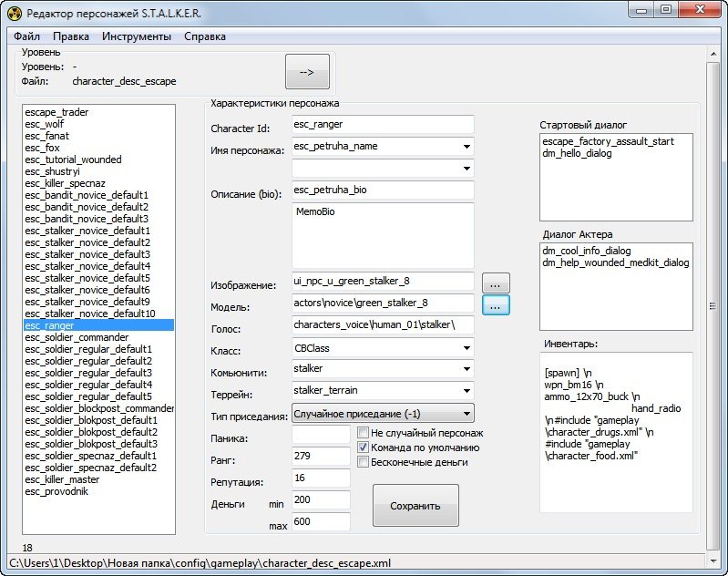
Task: Open 'Тип приседания' dropdown
Action: (467, 413)
